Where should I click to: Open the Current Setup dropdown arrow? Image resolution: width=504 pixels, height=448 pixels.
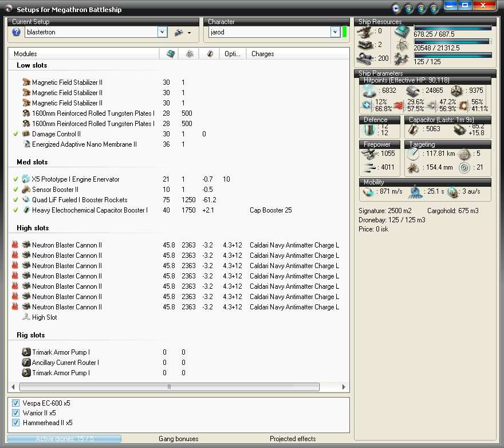162,32
